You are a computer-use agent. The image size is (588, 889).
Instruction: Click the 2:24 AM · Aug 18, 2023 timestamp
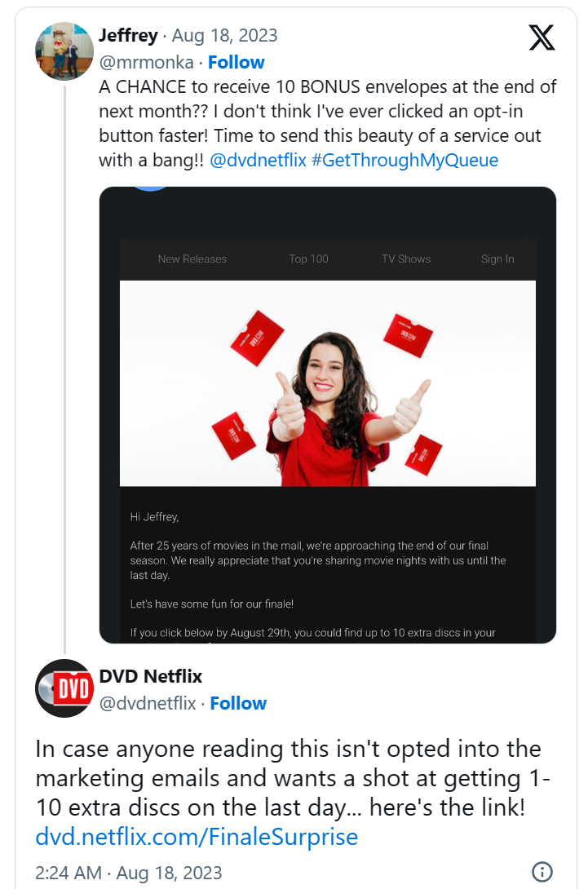[129, 873]
